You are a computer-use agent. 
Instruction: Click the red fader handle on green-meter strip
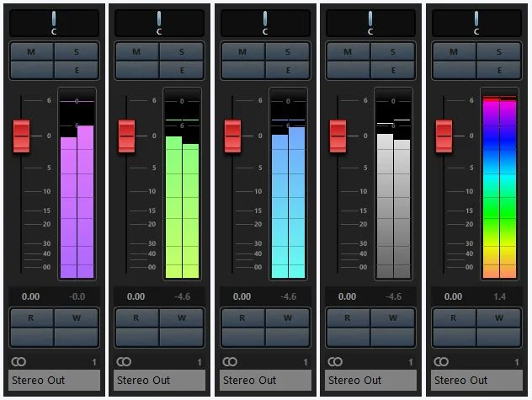tap(126, 136)
